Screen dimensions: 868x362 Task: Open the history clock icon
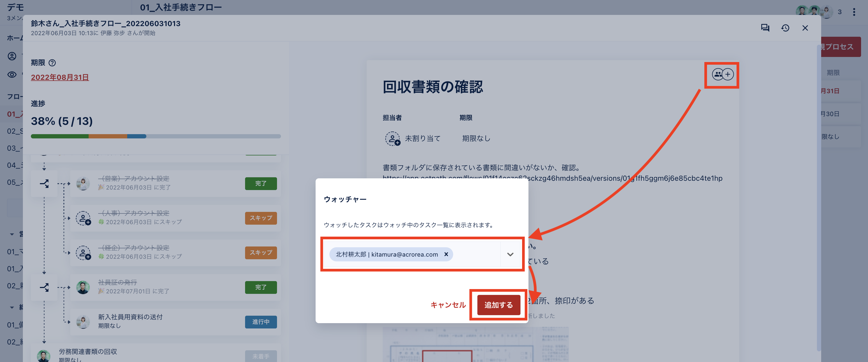tap(785, 28)
